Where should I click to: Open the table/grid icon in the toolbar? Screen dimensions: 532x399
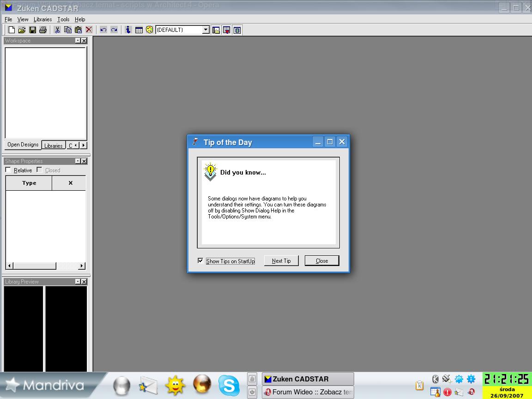pyautogui.click(x=139, y=30)
